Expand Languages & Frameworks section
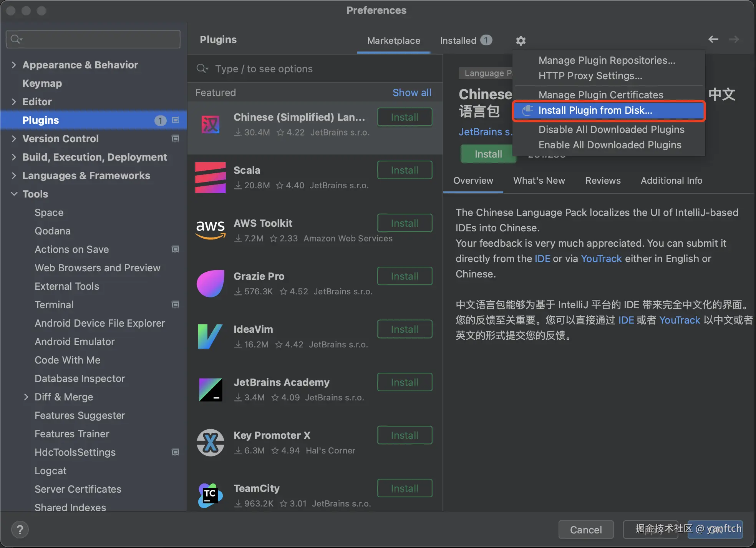Image resolution: width=756 pixels, height=548 pixels. coord(14,176)
